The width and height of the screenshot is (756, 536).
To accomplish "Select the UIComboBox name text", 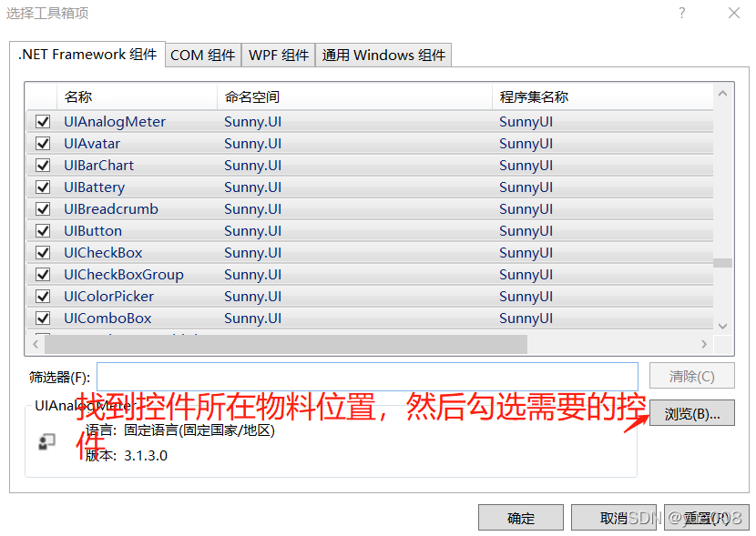I will click(107, 319).
